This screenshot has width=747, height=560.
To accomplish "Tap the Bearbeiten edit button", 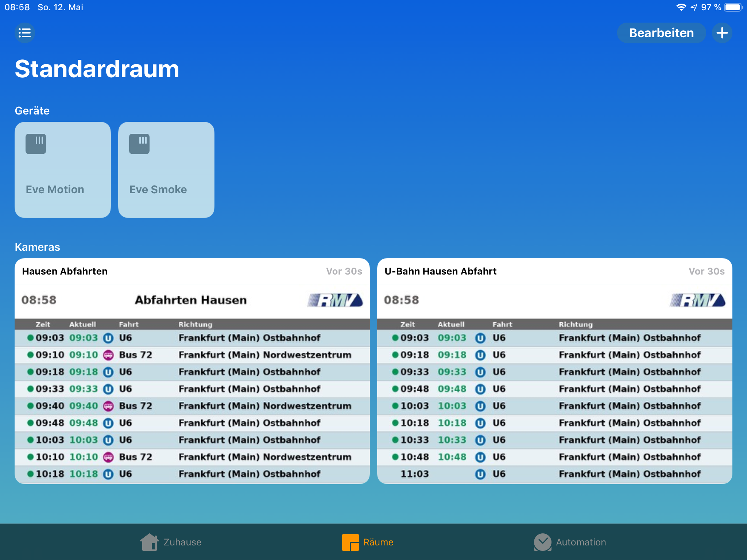I will (661, 33).
